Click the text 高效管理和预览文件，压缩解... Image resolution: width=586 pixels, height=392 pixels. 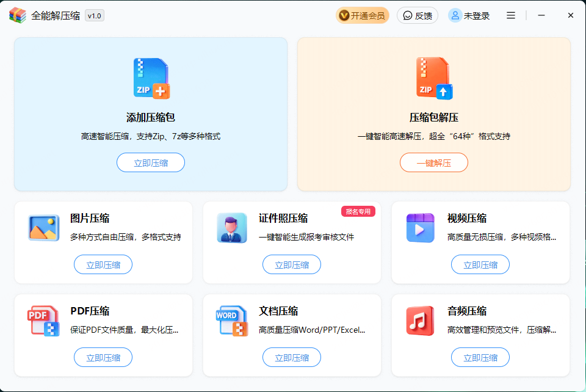click(502, 330)
